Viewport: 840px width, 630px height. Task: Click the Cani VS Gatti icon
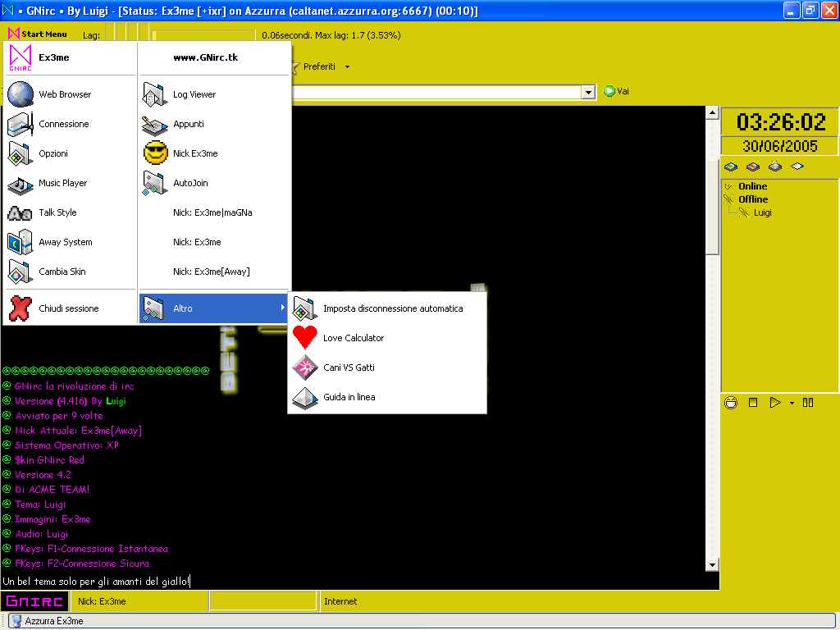[305, 367]
